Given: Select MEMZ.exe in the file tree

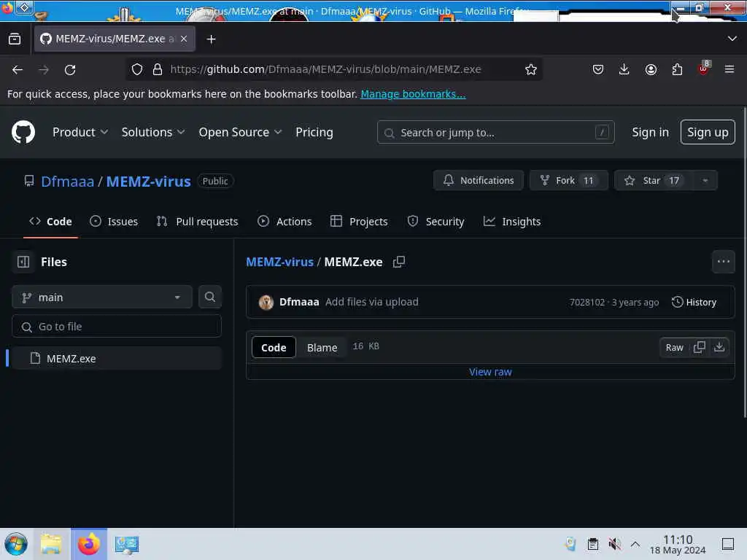Looking at the screenshot, I should click(117, 358).
